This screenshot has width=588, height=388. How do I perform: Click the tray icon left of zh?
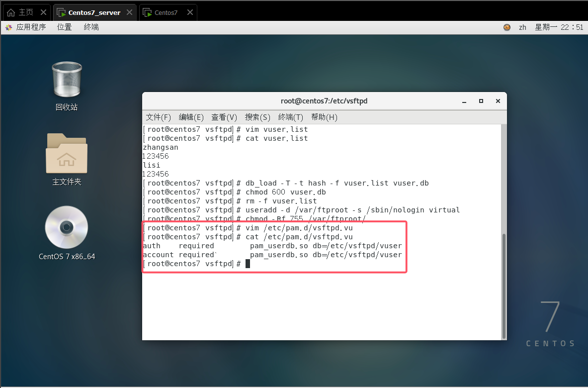507,27
